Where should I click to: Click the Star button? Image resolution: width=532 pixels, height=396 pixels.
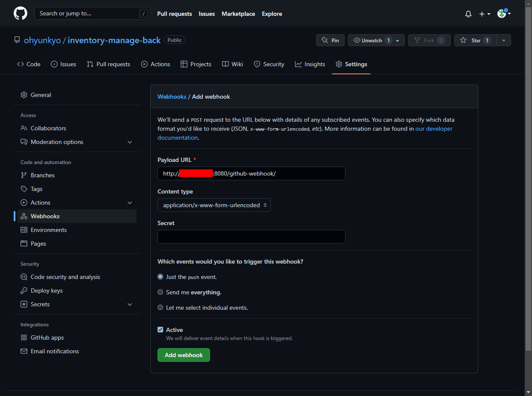click(476, 40)
